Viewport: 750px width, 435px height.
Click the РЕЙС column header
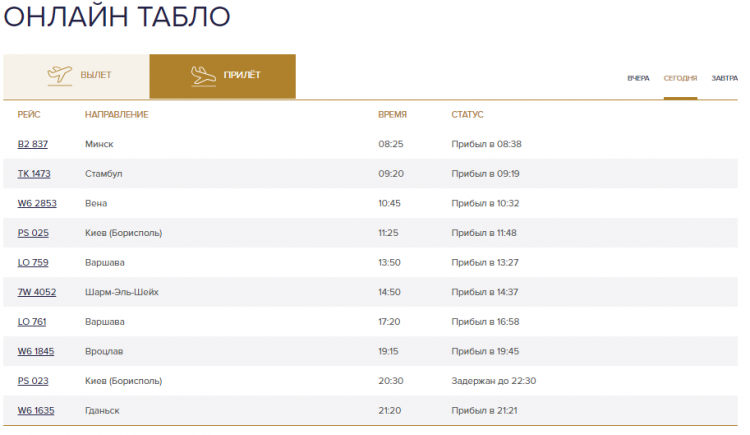(29, 114)
